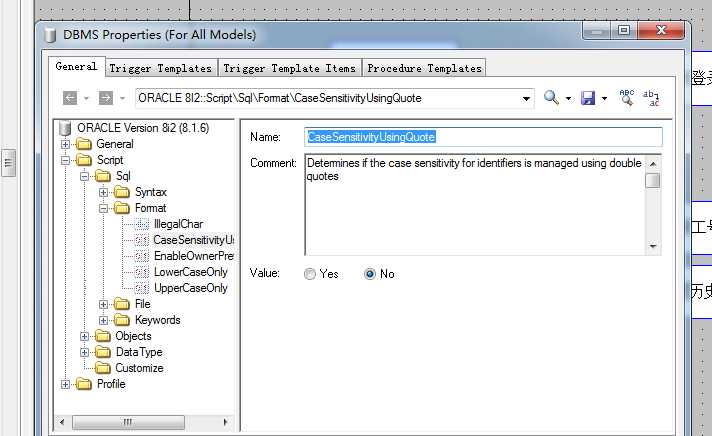The height and width of the screenshot is (436, 712).
Task: Click the Data Type folder icon
Action: [x=103, y=352]
